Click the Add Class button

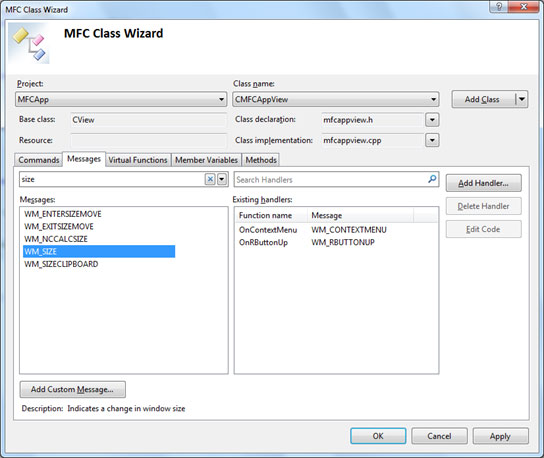[x=484, y=99]
